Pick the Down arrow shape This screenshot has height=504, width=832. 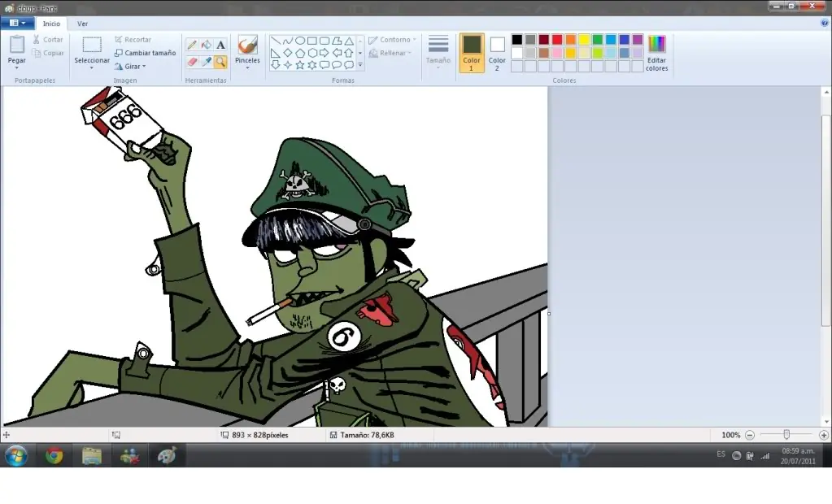pos(276,65)
